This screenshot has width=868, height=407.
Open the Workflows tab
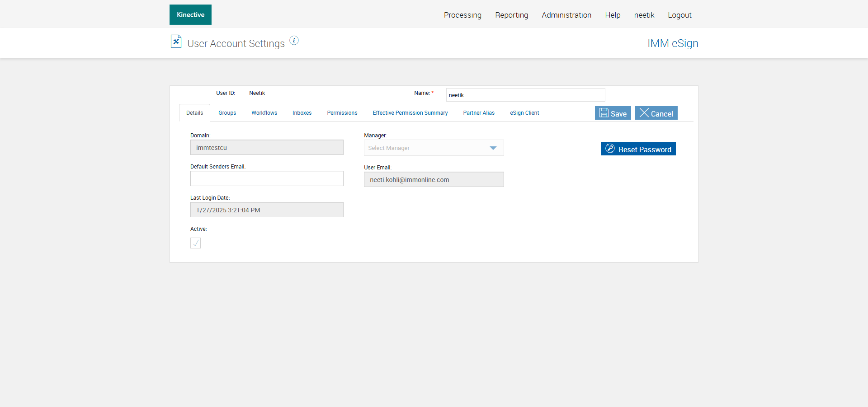pyautogui.click(x=264, y=113)
